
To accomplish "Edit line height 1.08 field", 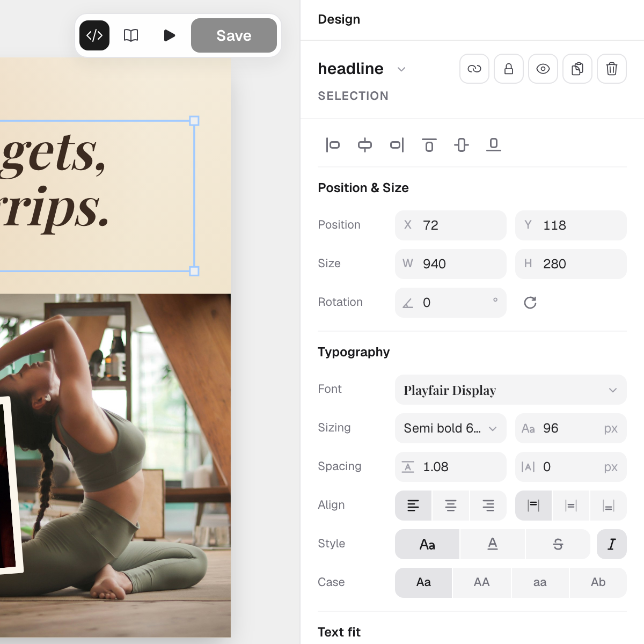I will [x=451, y=467].
